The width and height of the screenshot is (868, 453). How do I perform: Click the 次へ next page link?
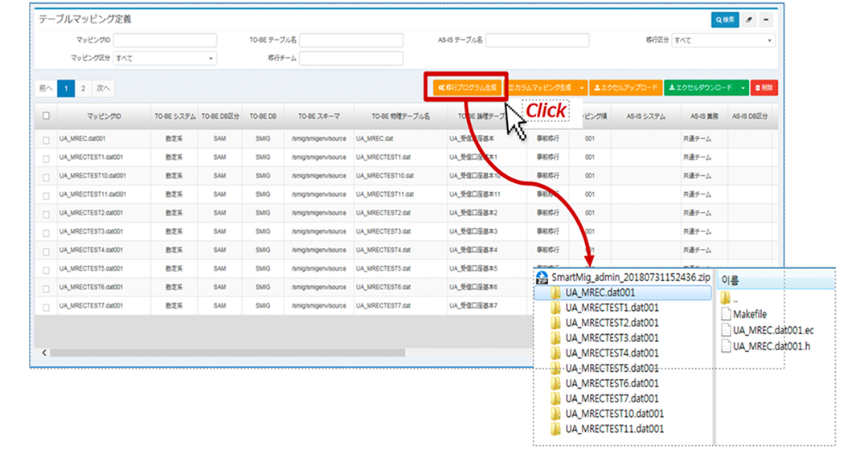(x=103, y=87)
